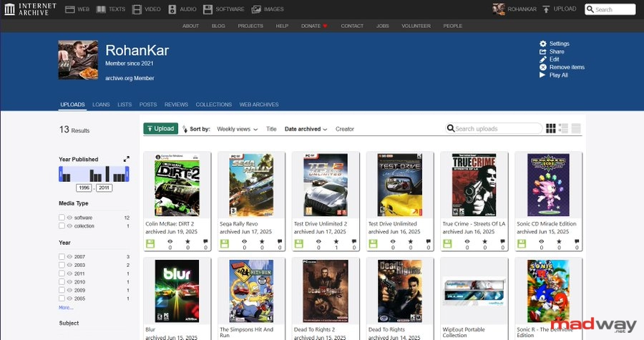Click favorite star on Test Drive Unlimited 2
Screen dimensions: 644x340
click(336, 242)
